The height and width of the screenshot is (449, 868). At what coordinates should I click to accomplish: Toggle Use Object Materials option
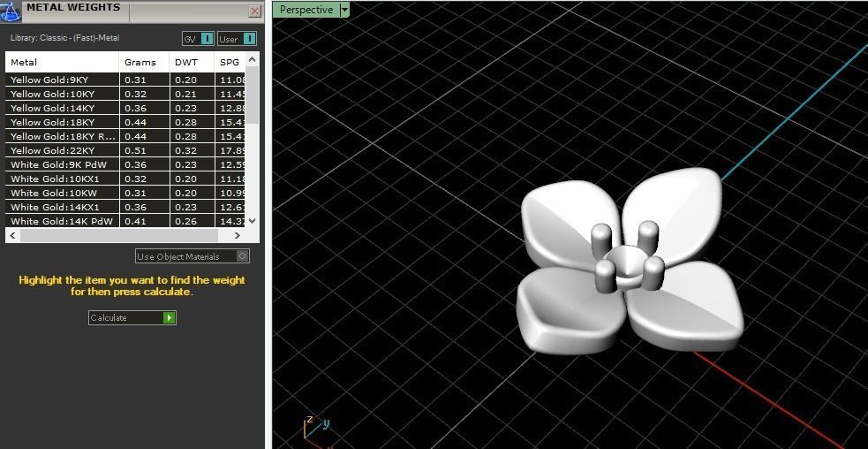(x=192, y=256)
